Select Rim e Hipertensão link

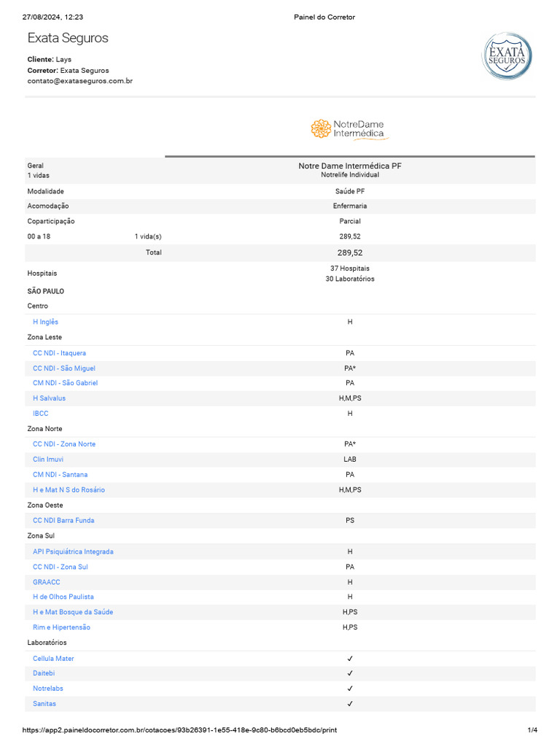coord(62,627)
